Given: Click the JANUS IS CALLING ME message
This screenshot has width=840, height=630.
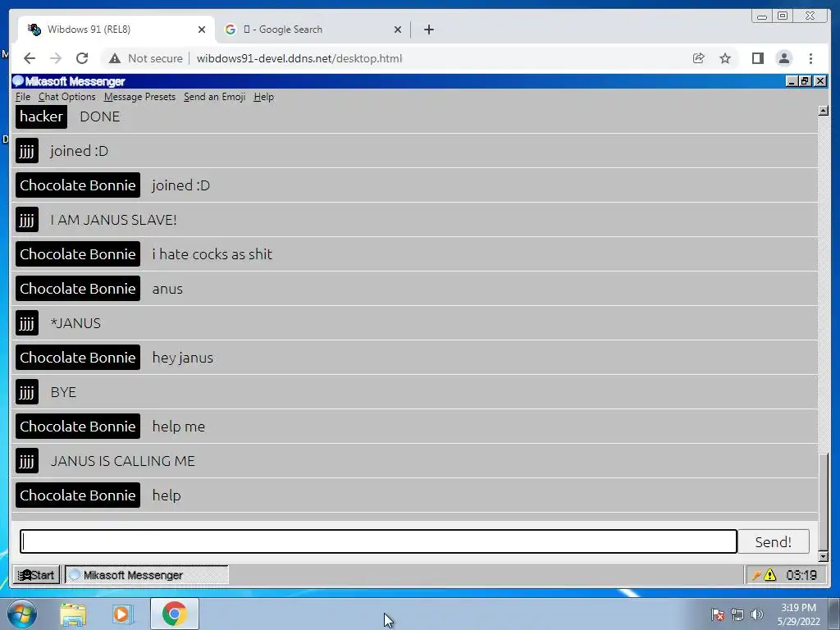Looking at the screenshot, I should pos(123,461).
